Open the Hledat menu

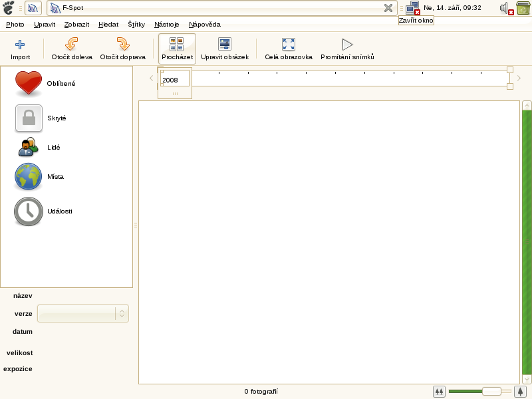(108, 25)
